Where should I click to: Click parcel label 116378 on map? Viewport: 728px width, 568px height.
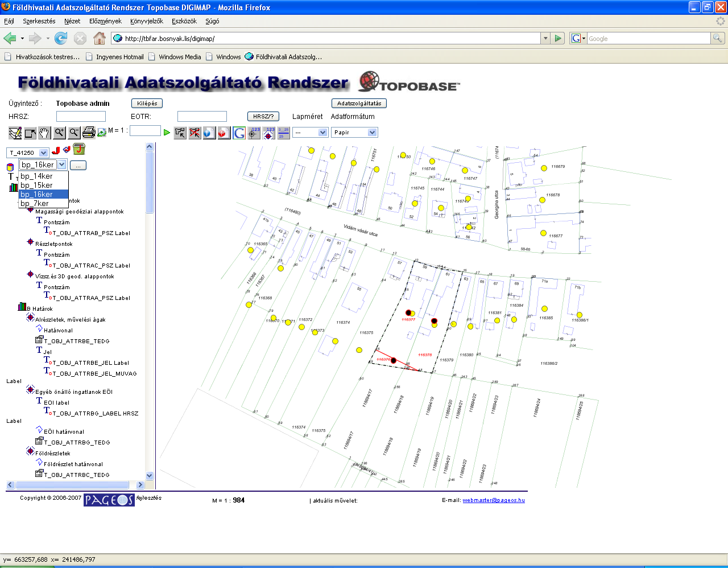425,355
